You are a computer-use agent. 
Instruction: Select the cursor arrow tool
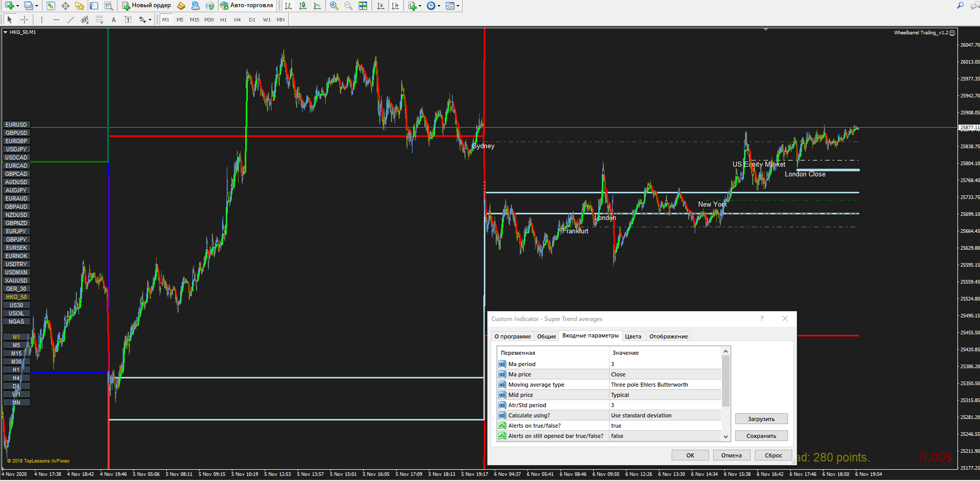click(10, 19)
